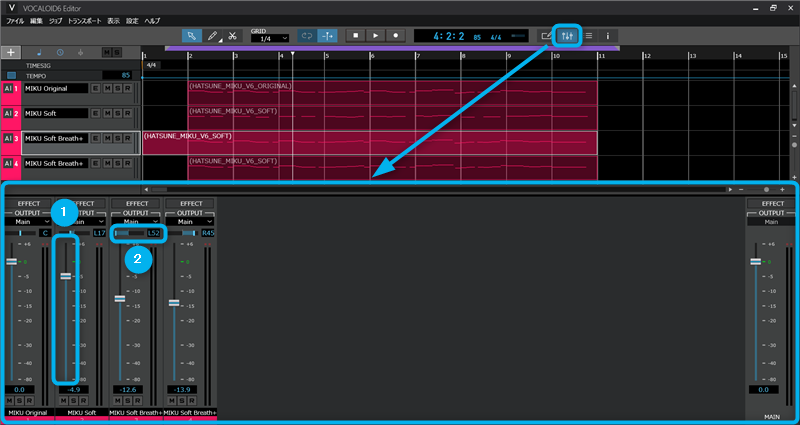The width and height of the screenshot is (800, 425).
Task: Click the pan slider on mixer channel 4
Action: click(182, 233)
